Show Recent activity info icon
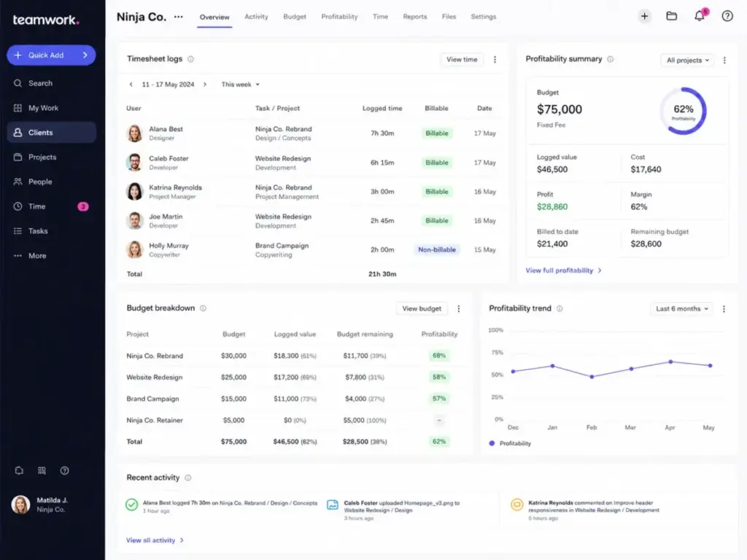The height and width of the screenshot is (560, 747). click(x=187, y=478)
